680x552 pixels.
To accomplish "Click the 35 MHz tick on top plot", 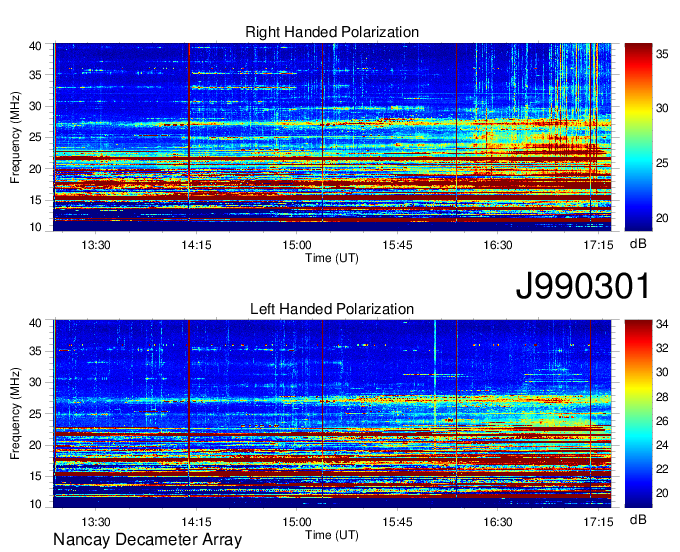I will [x=35, y=75].
